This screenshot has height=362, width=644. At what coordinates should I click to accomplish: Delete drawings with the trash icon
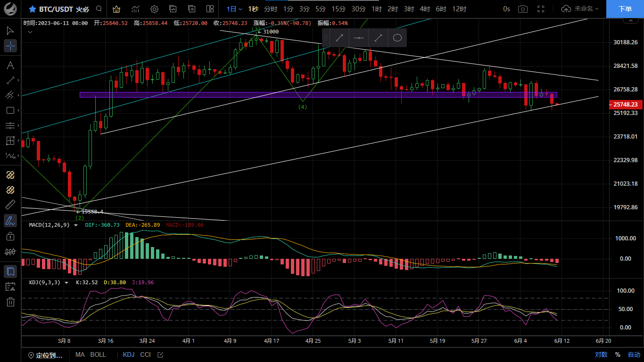tap(10, 302)
